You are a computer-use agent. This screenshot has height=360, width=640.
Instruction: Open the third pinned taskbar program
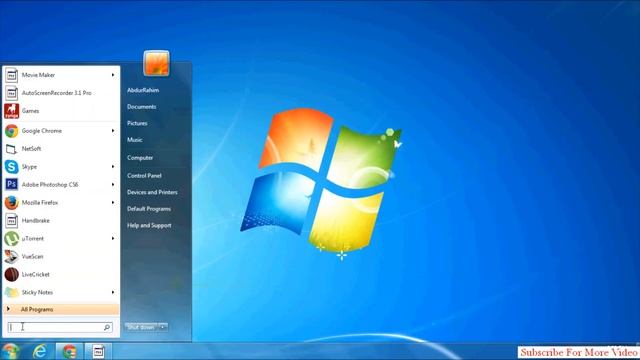tap(98, 351)
